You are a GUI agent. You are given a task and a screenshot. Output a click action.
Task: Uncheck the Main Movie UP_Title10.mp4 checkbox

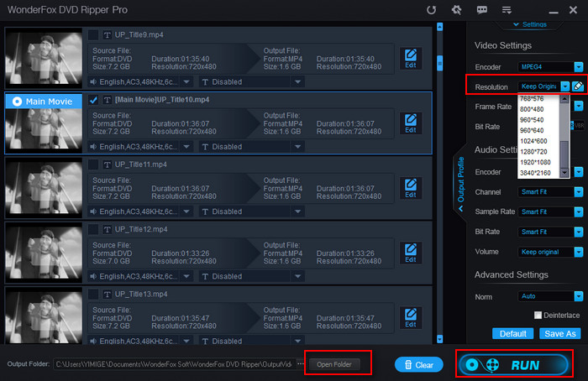[93, 100]
